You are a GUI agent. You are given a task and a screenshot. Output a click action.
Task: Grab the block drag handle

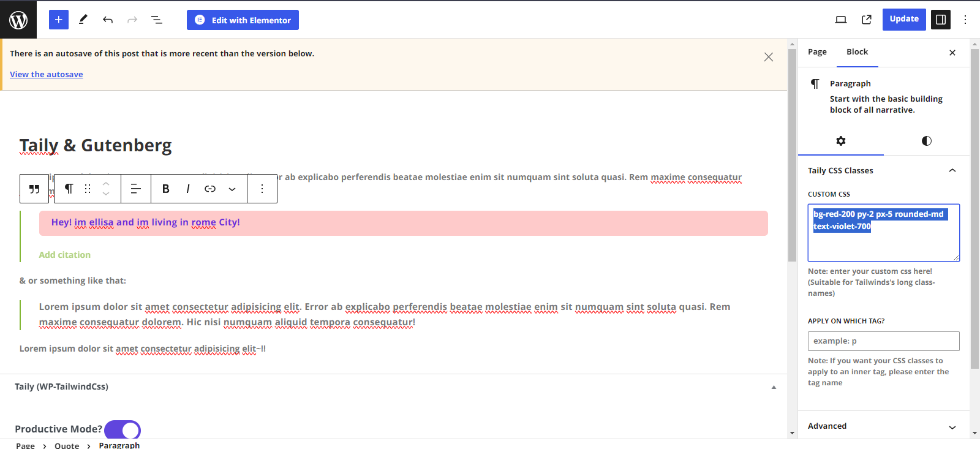(x=88, y=189)
